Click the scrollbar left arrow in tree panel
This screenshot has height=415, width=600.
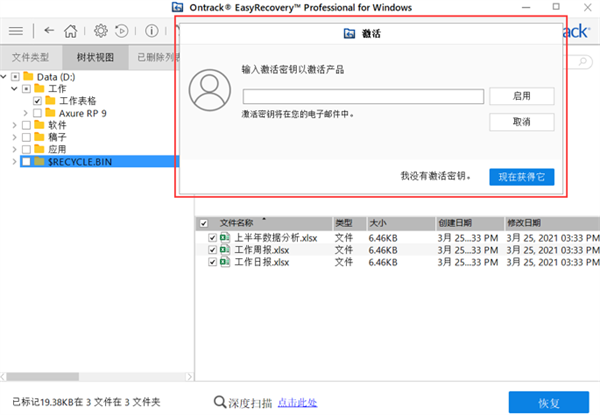pos(3,377)
